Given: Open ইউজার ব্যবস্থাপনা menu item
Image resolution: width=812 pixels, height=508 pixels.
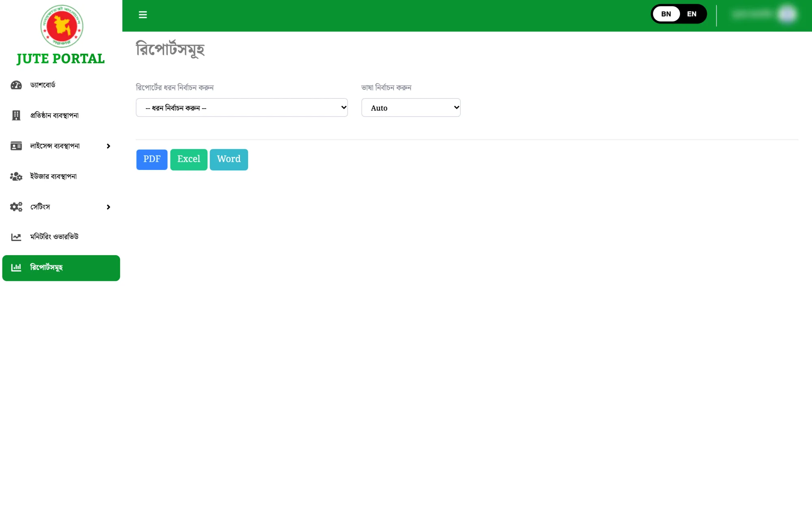Looking at the screenshot, I should [x=61, y=176].
